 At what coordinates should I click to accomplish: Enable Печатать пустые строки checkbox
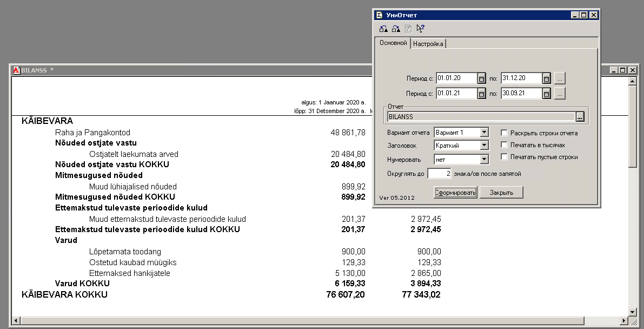(504, 157)
